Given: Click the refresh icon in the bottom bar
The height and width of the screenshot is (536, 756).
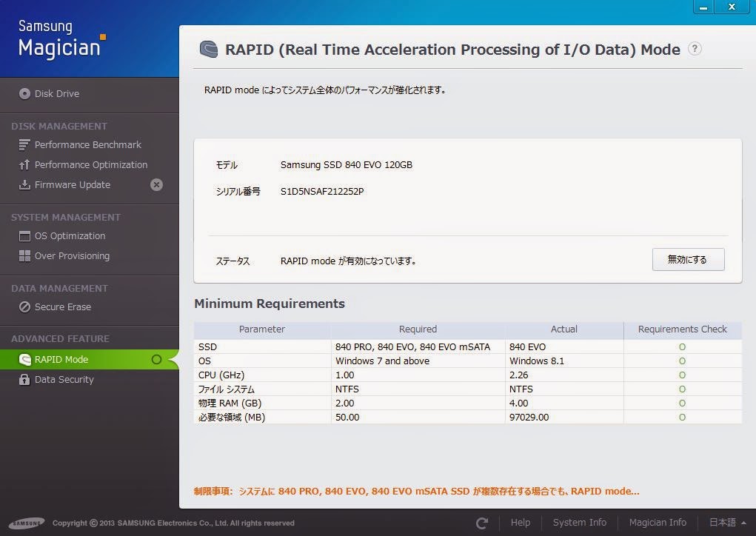Looking at the screenshot, I should tap(481, 523).
